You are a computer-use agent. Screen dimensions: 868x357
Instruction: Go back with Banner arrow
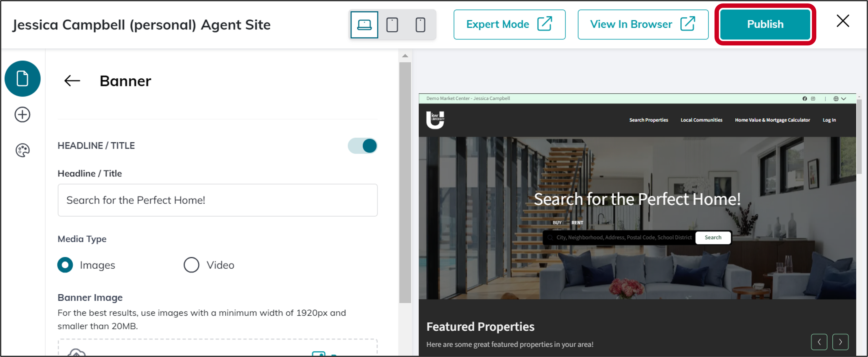pyautogui.click(x=72, y=81)
